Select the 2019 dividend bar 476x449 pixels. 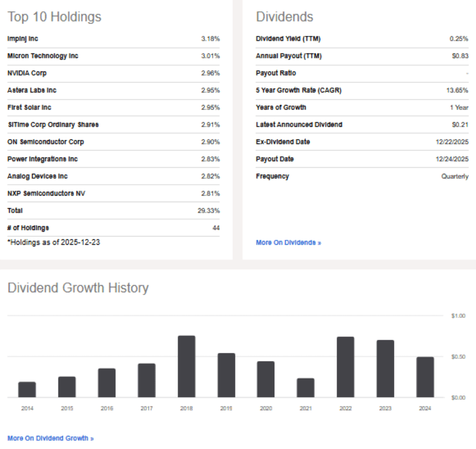pos(226,375)
